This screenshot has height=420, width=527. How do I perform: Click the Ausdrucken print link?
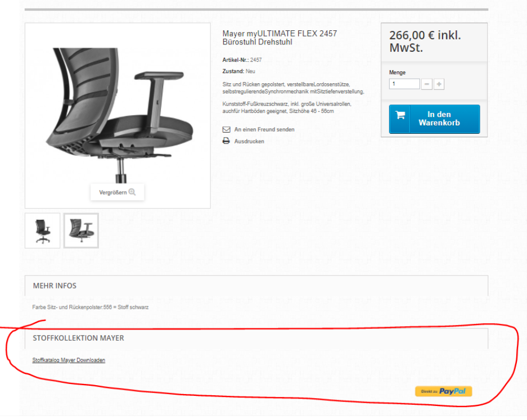[249, 141]
